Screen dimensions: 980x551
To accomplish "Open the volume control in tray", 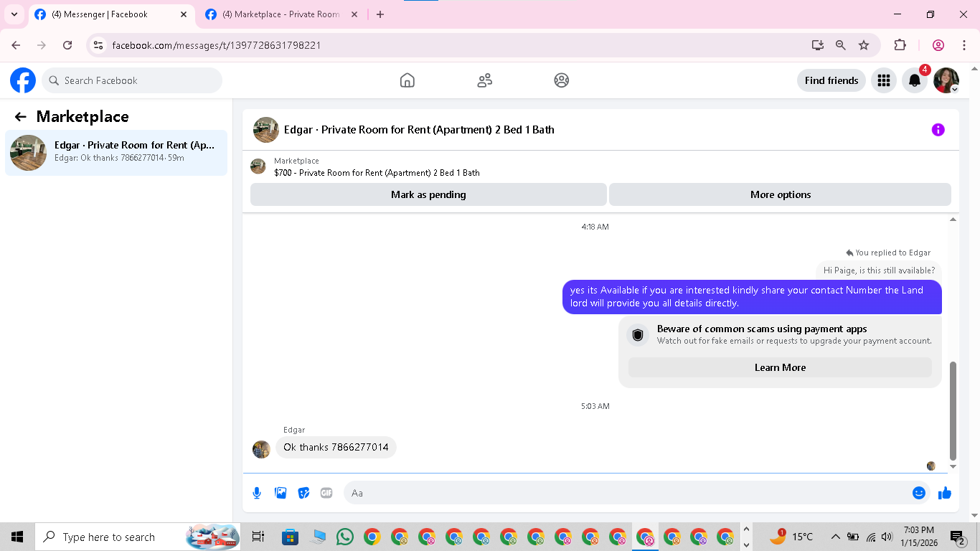I will click(x=887, y=537).
